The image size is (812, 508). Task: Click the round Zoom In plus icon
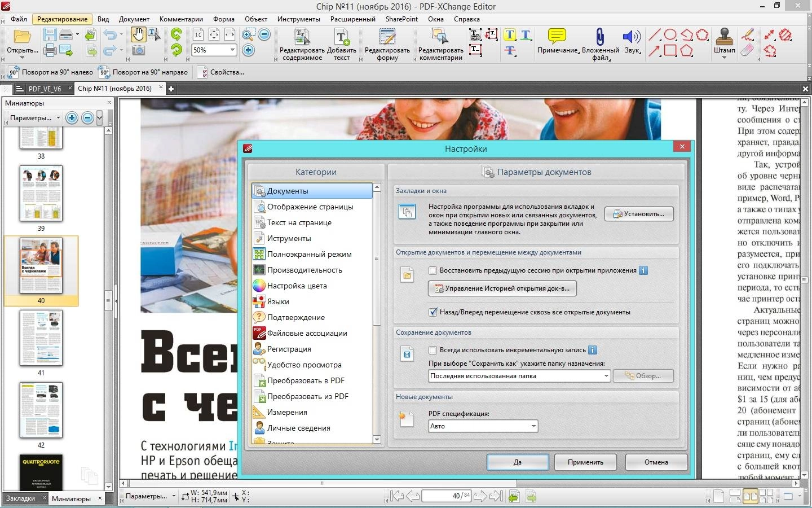point(248,50)
